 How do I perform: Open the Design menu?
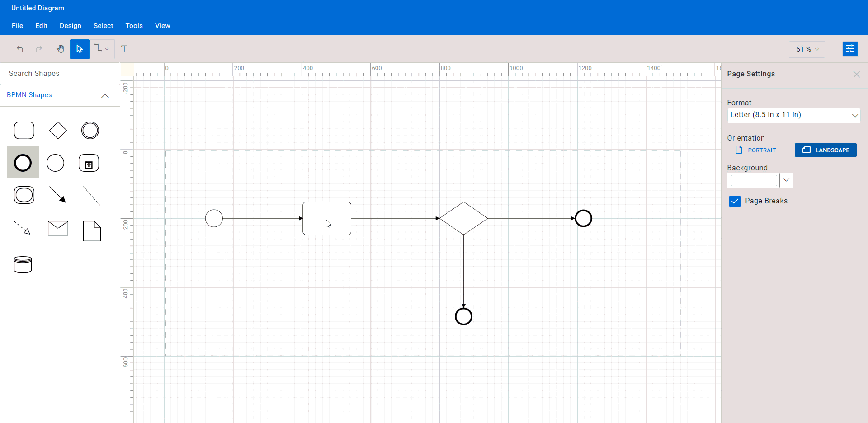tap(71, 26)
